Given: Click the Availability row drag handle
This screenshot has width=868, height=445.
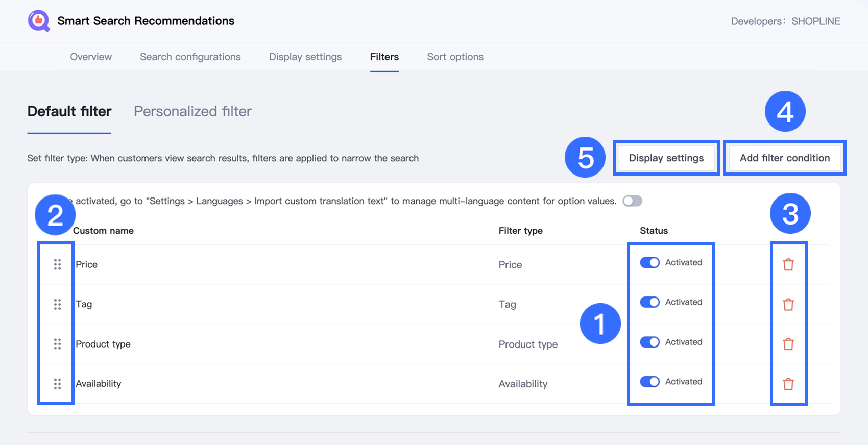Looking at the screenshot, I should coord(57,384).
